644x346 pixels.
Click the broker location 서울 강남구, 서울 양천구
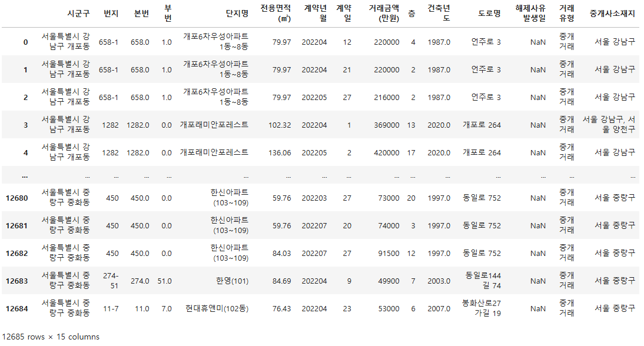point(609,125)
